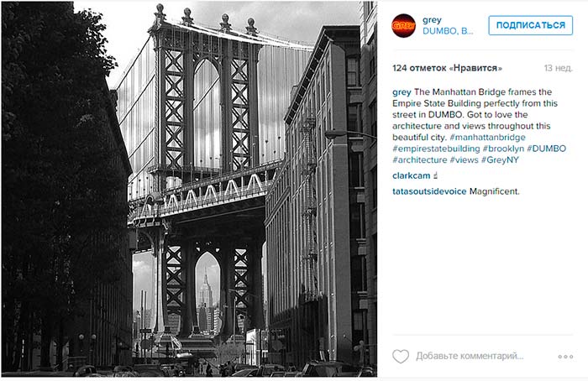
Task: Open the #brooklyn hashtag
Action: tap(503, 149)
